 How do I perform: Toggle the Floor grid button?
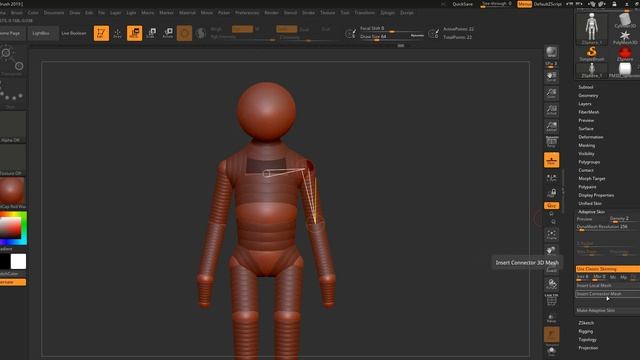click(x=551, y=160)
